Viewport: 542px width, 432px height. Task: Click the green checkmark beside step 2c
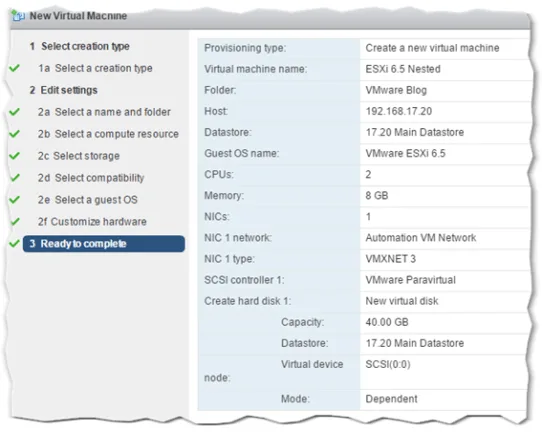tap(14, 156)
